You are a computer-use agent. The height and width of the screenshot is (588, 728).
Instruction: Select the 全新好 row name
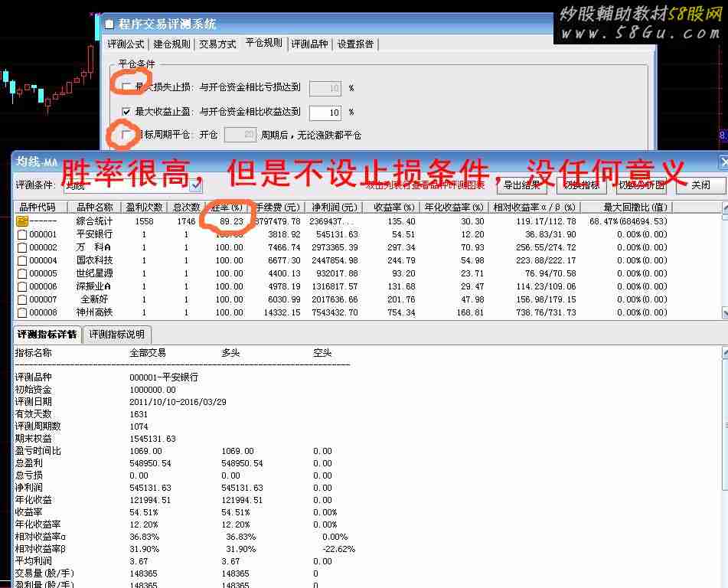pos(94,299)
